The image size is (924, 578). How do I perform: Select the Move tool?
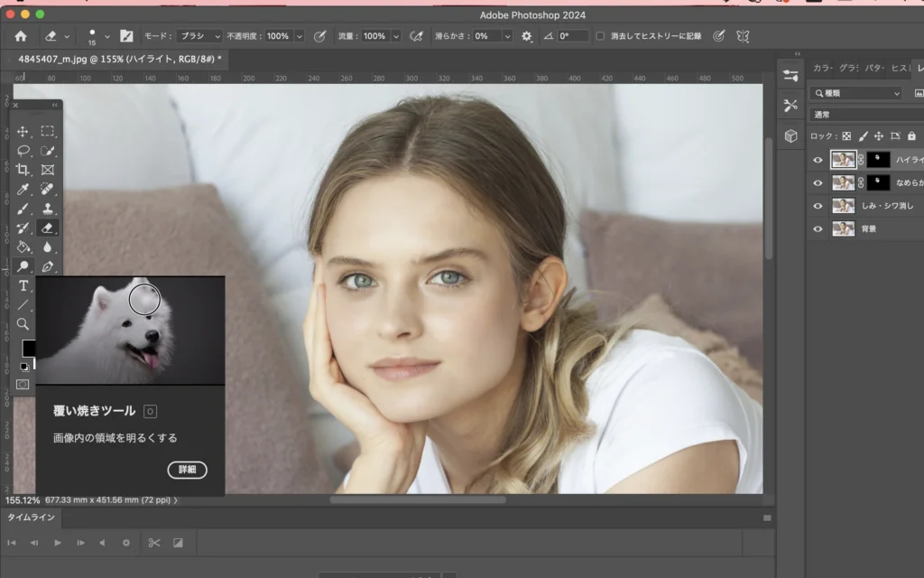(x=23, y=131)
